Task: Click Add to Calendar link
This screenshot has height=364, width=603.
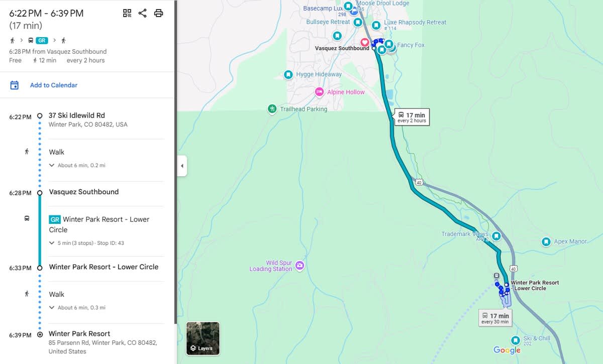Action: click(x=54, y=85)
